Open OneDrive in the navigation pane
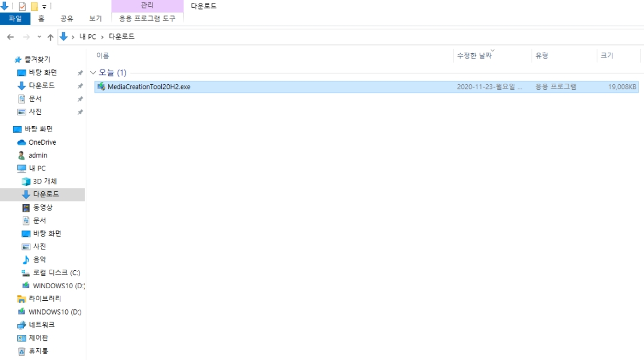644x360 pixels. coord(42,142)
